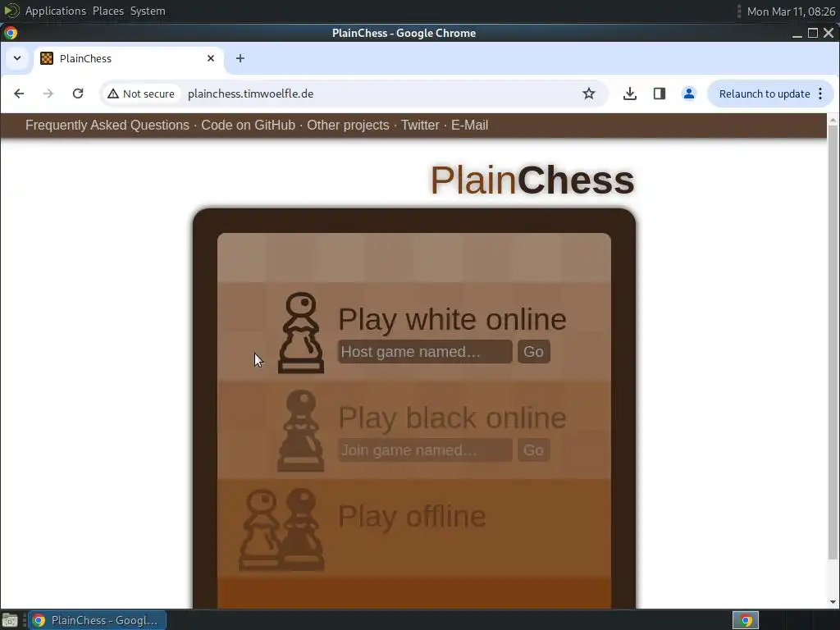This screenshot has height=630, width=840.
Task: Expand the tab search dropdown
Action: 17,58
